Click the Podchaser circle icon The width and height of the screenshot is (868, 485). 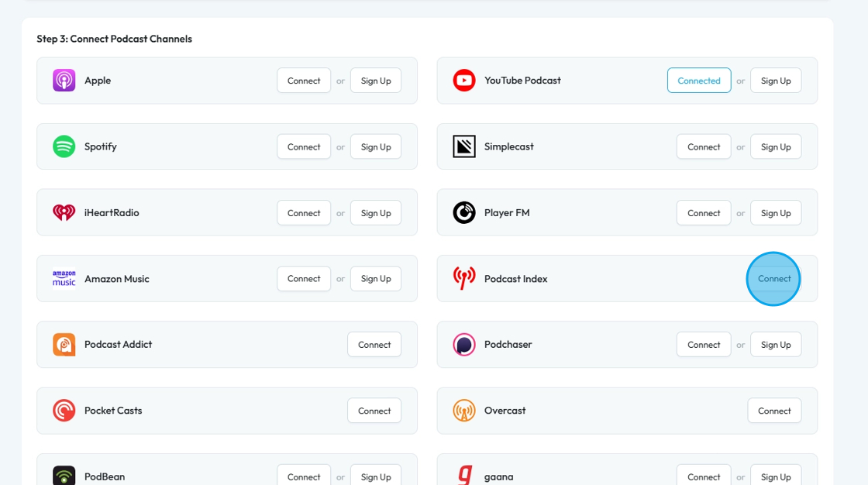click(x=464, y=344)
